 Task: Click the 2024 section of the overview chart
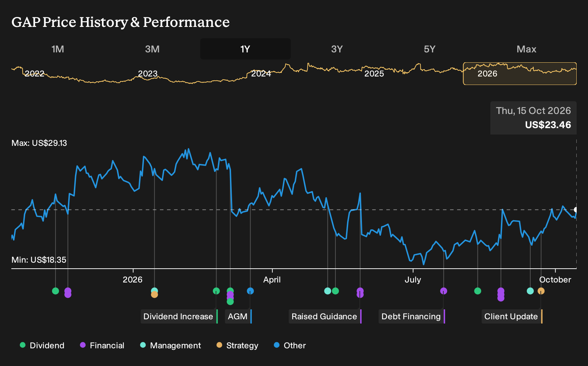click(x=261, y=74)
